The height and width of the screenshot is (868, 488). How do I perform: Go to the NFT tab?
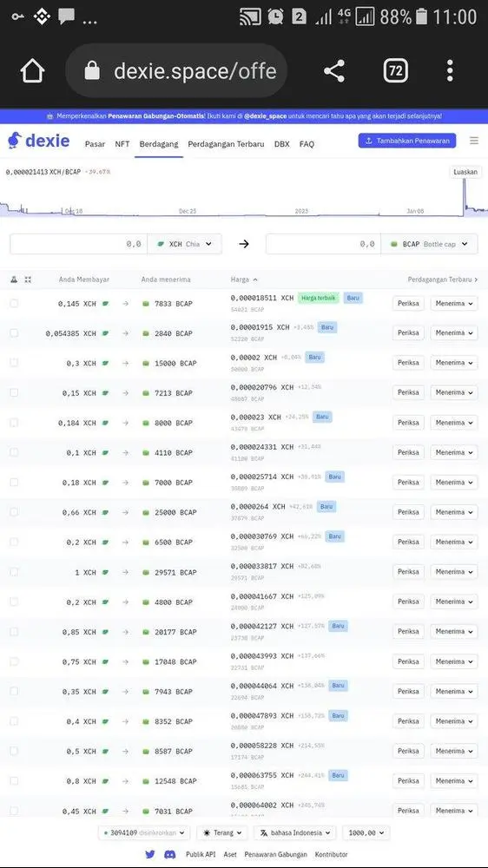122,144
